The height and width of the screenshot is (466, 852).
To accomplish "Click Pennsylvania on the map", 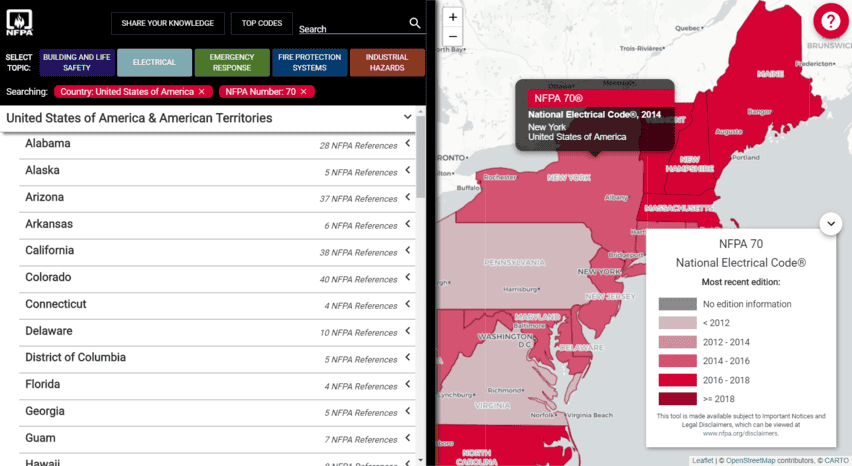I will point(514,263).
